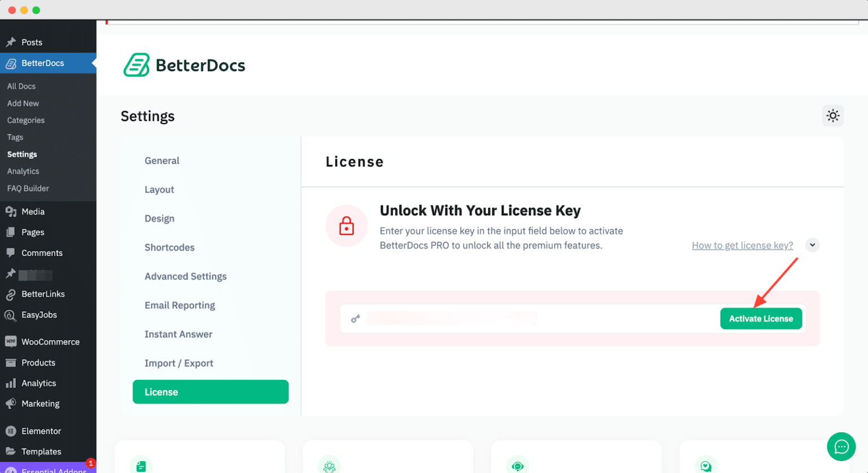Click the red lock icon

346,226
